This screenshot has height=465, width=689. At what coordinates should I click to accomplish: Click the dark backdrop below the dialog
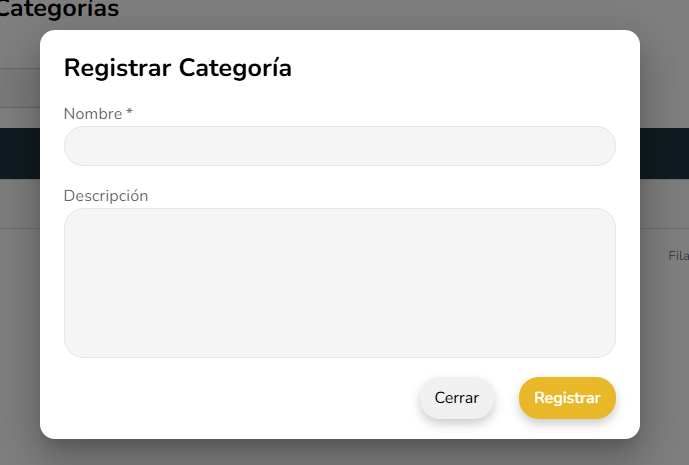[340, 452]
